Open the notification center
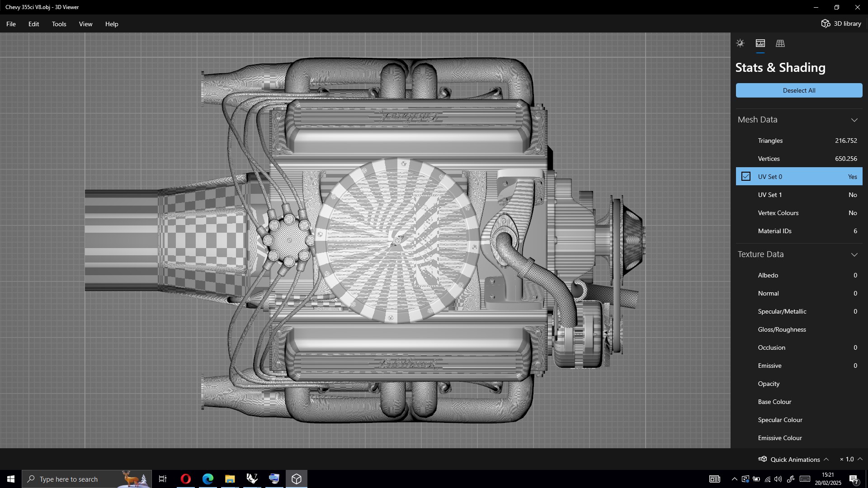The height and width of the screenshot is (488, 868). pos(854,479)
